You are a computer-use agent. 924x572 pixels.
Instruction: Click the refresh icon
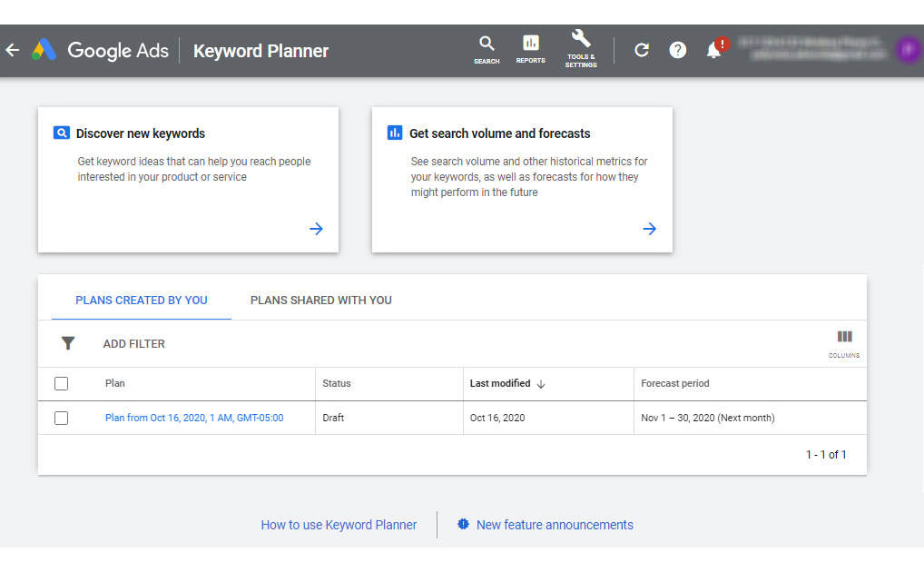642,51
